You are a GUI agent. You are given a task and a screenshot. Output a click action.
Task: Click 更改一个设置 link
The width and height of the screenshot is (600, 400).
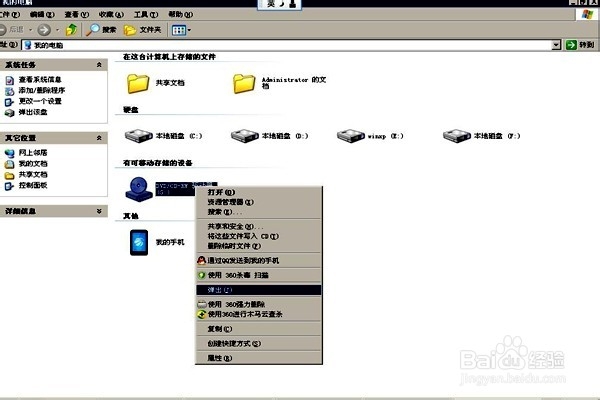(40, 101)
